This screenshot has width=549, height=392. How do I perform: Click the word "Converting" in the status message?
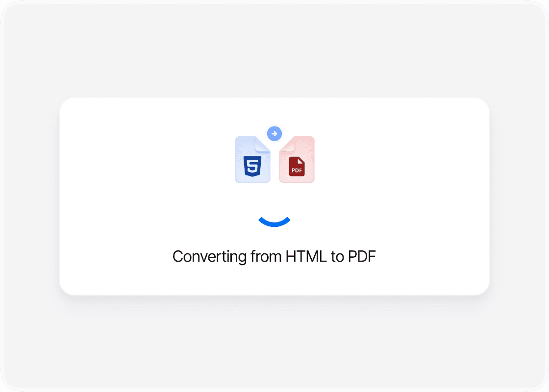click(x=209, y=257)
